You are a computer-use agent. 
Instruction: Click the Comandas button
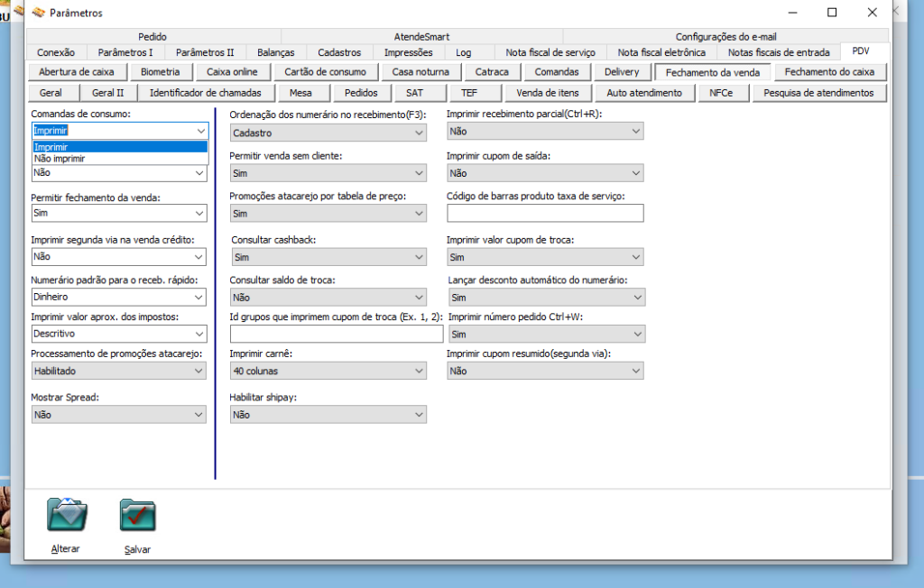557,72
